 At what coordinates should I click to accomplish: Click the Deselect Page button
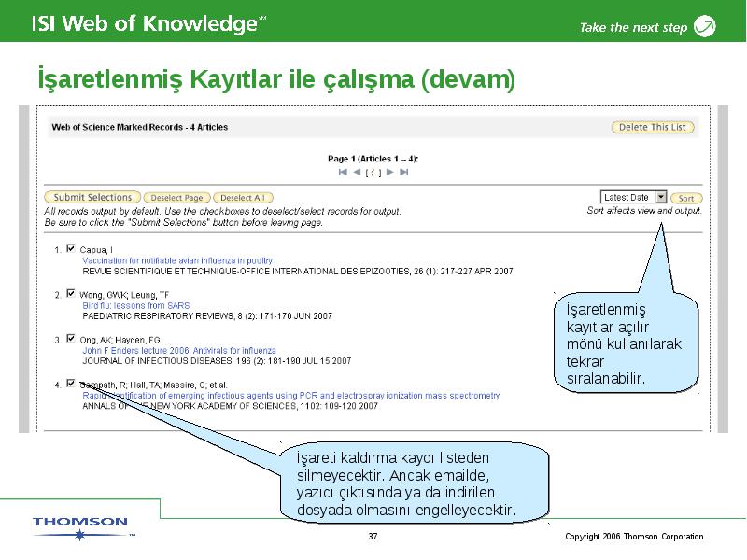[176, 198]
